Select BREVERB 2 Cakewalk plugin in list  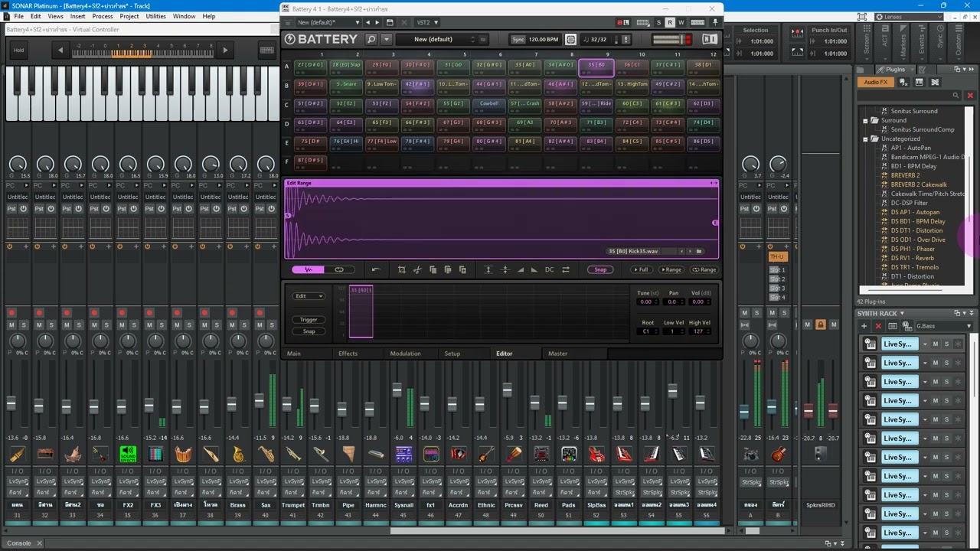coord(919,184)
